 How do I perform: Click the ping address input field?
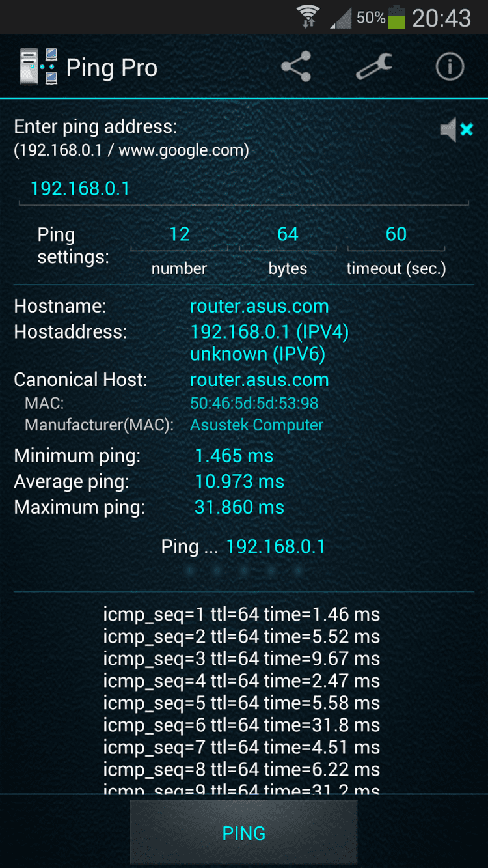244,189
